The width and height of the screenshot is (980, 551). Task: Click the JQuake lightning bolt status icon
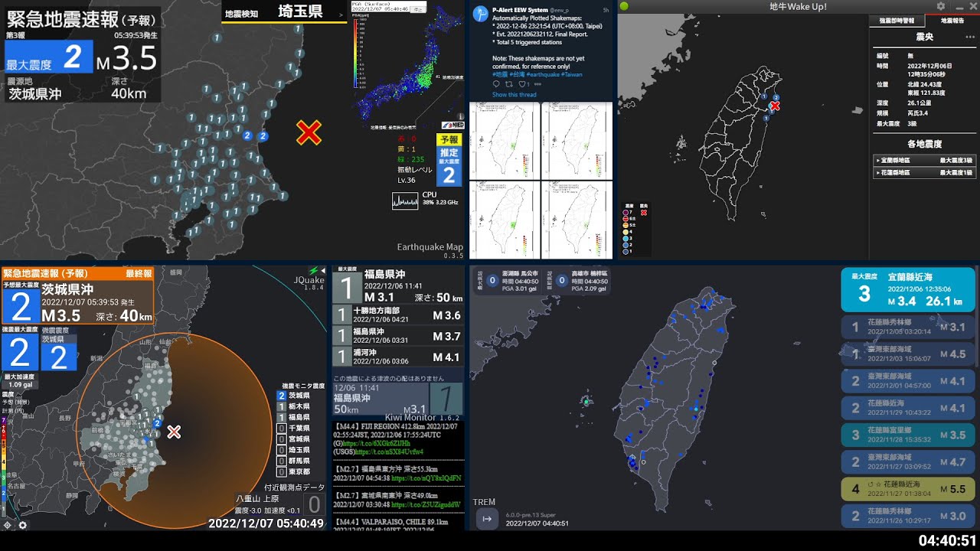[x=312, y=271]
